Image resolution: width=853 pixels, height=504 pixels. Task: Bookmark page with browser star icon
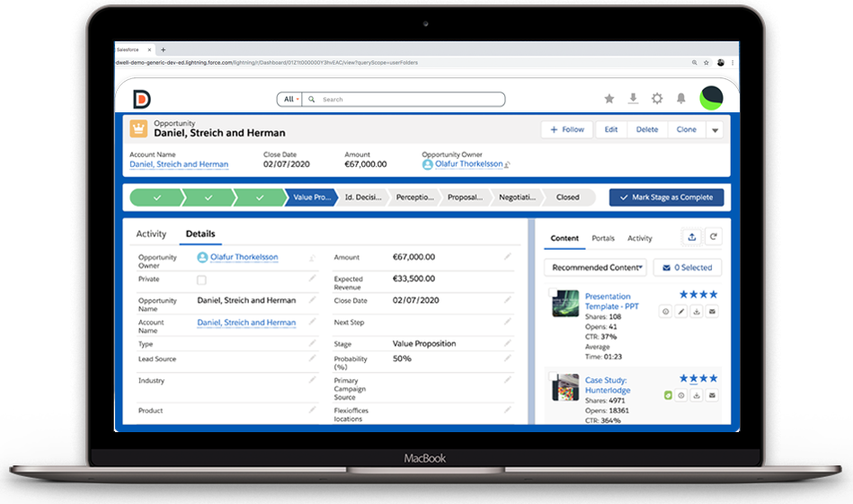(706, 63)
